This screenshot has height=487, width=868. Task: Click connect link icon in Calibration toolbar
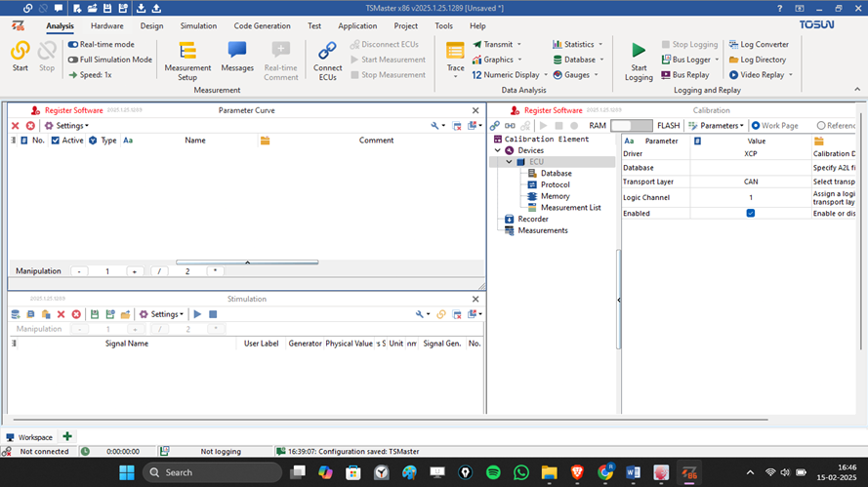(x=495, y=126)
